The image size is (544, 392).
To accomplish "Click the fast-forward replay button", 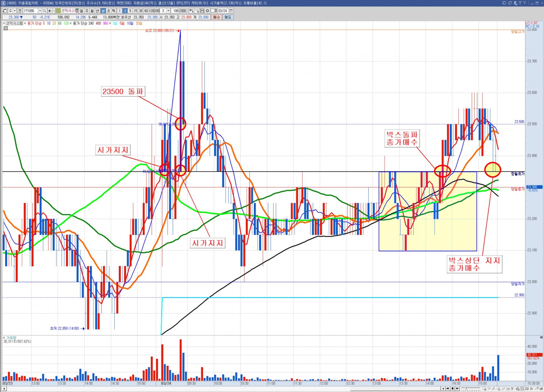I will (x=457, y=389).
